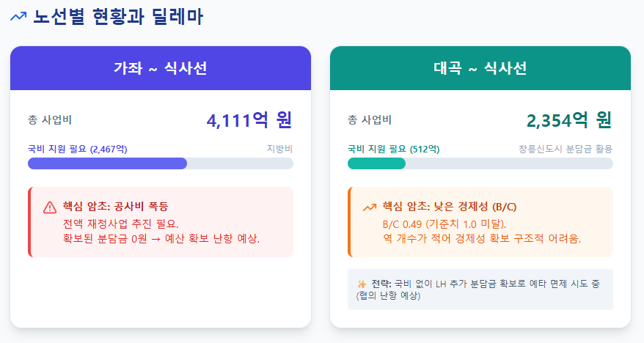The image size is (644, 343).
Task: Click the 2,354억 원 total cost figure
Action: [569, 120]
